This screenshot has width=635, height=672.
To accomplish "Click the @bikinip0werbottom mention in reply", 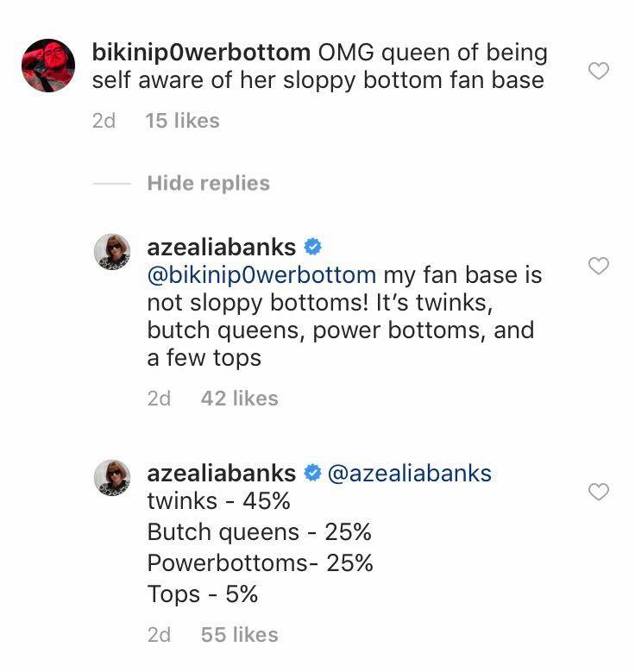I will coord(261,275).
